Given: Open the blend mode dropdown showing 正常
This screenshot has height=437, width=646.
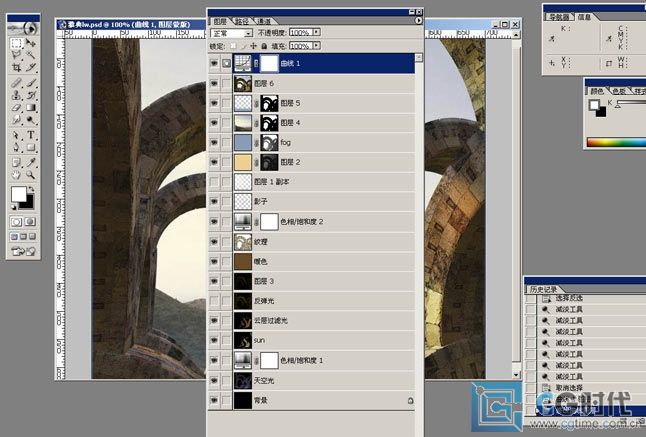Looking at the screenshot, I should (x=231, y=33).
